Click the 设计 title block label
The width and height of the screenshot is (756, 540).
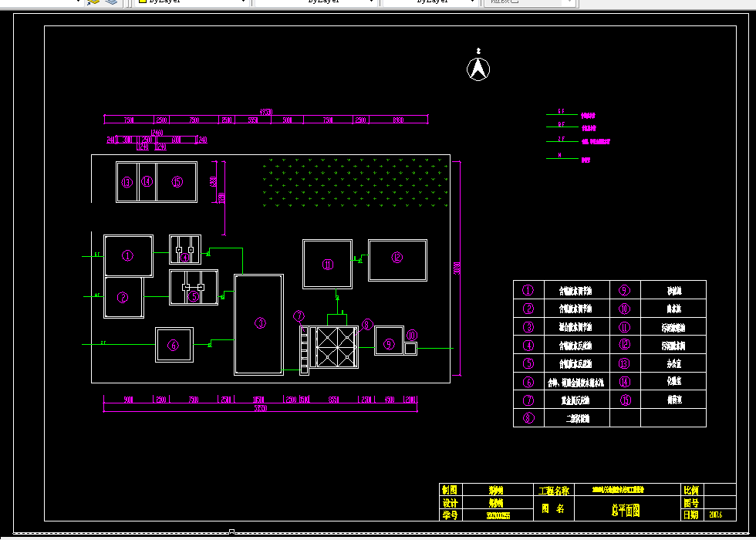(449, 503)
